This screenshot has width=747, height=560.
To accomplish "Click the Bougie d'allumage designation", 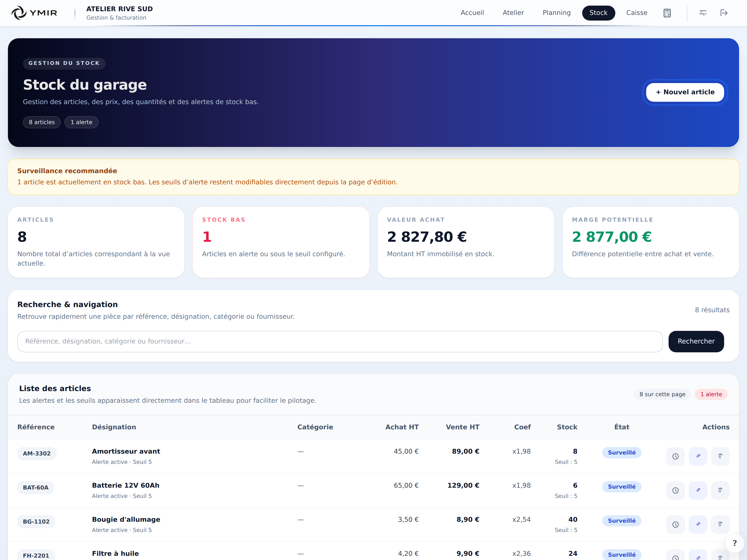I will [126, 519].
